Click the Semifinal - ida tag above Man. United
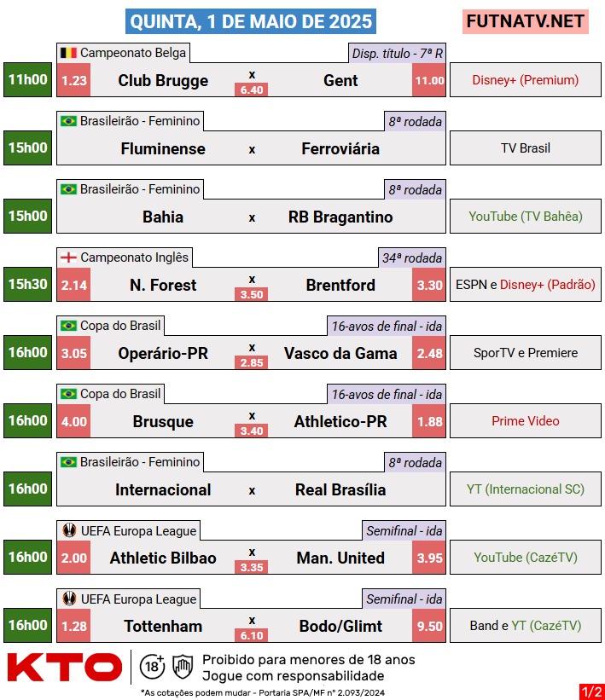Viewport: 605px width, 700px height. pos(404,531)
